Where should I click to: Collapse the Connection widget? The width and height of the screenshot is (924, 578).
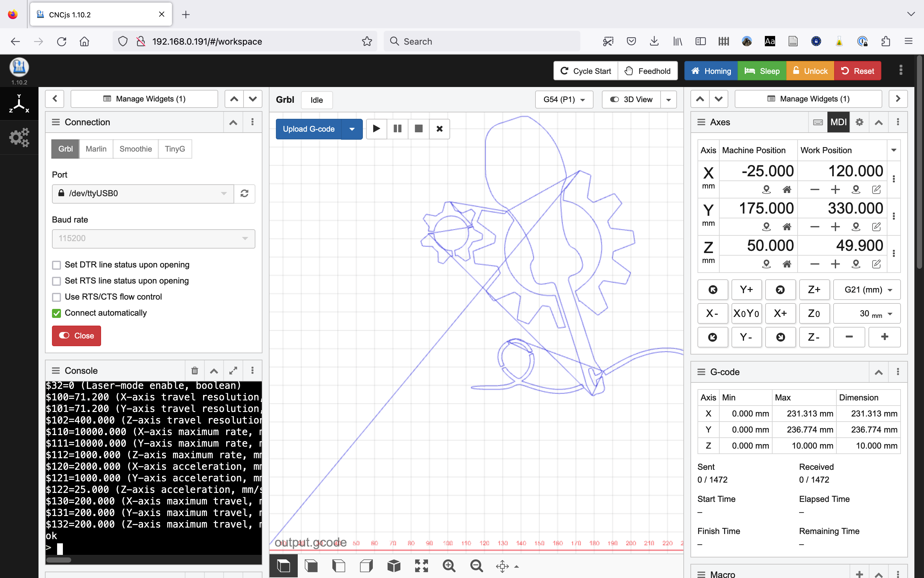point(233,122)
